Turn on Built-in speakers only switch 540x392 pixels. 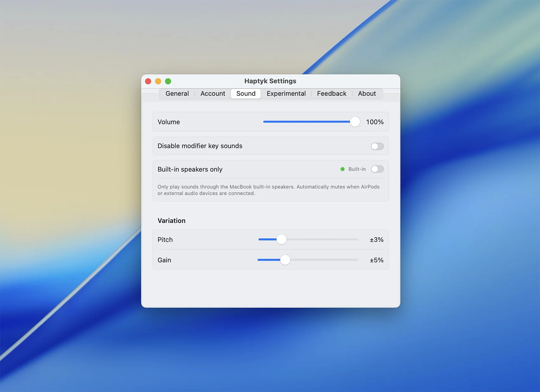point(377,169)
